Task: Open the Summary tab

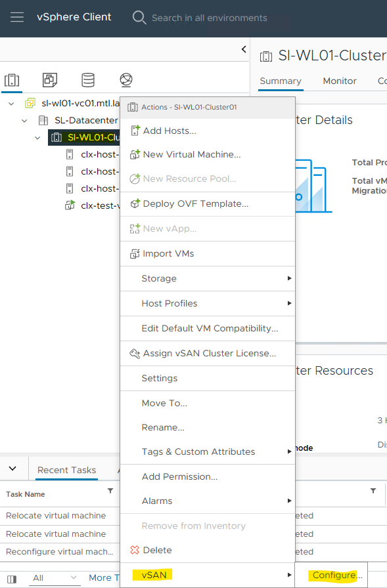Action: pos(281,81)
